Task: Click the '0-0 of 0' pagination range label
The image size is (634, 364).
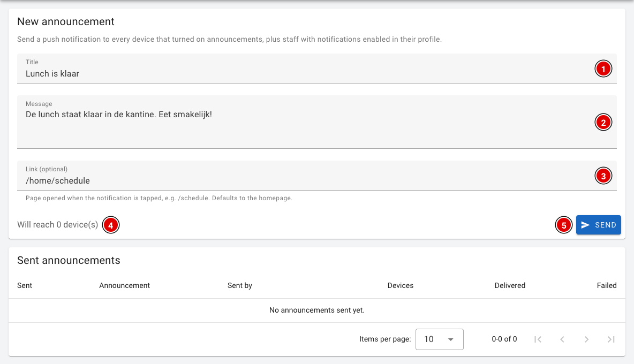Action: pos(504,339)
